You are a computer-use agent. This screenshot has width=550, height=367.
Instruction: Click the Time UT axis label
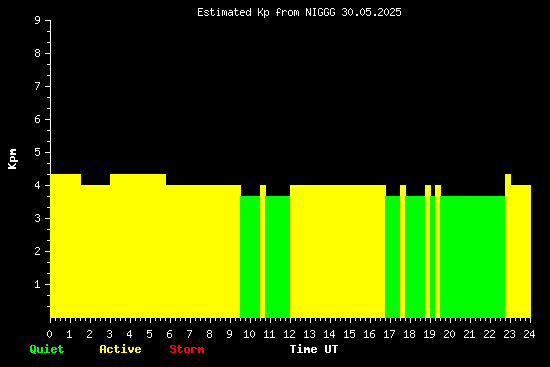[314, 349]
